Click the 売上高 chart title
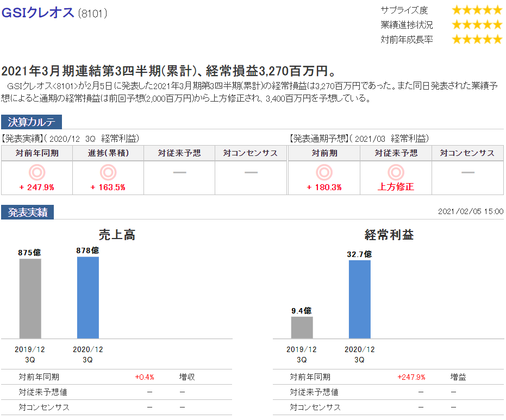 click(117, 235)
